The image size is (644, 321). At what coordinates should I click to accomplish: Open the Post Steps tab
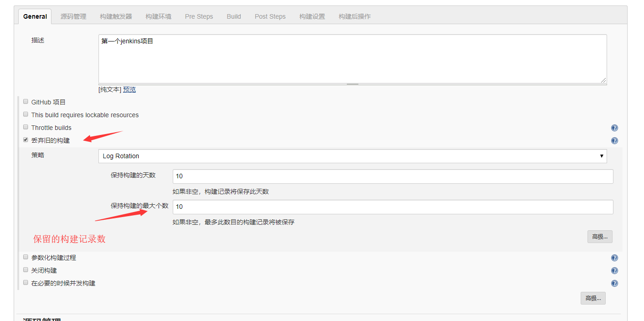(x=270, y=16)
